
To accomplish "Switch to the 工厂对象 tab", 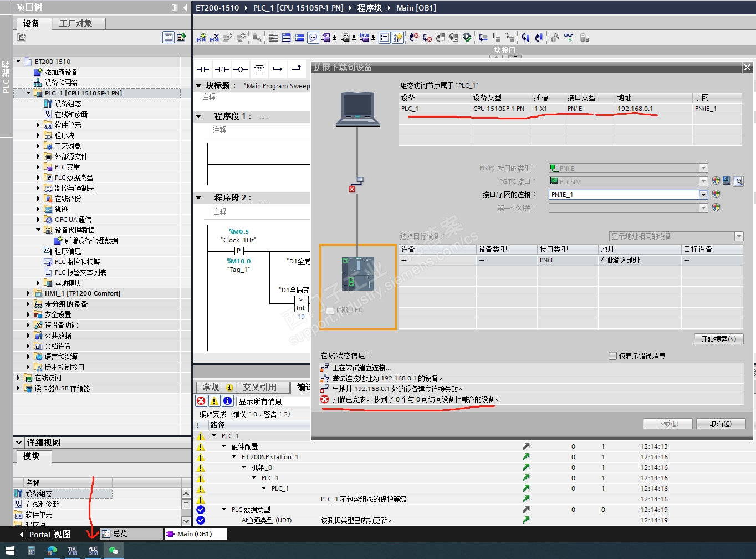I will 76,23.
